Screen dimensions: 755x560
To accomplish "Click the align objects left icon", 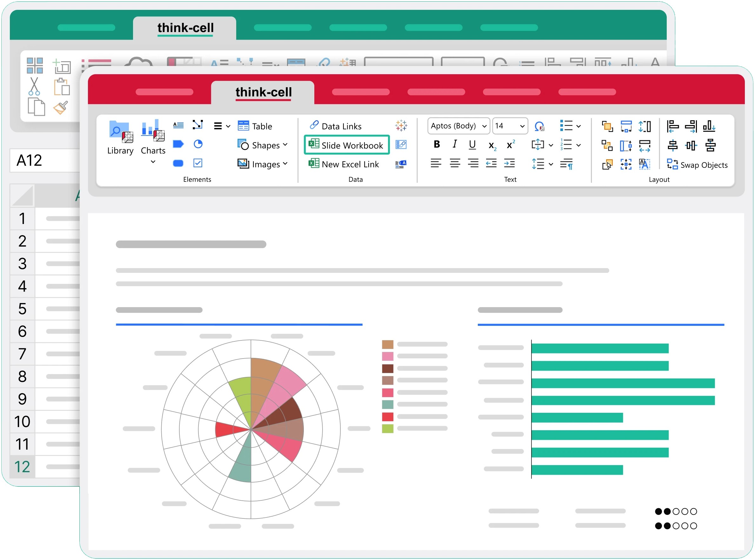I will (x=672, y=126).
